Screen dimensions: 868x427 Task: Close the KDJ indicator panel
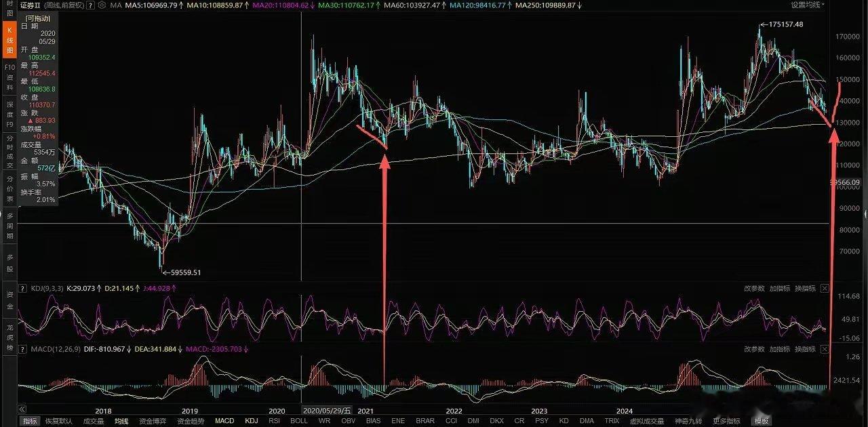pos(825,289)
